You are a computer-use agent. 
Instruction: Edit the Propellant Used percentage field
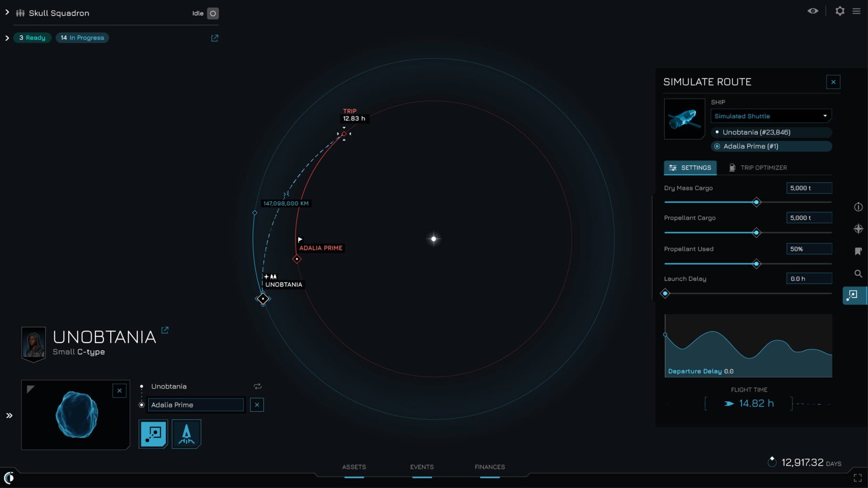pos(809,249)
